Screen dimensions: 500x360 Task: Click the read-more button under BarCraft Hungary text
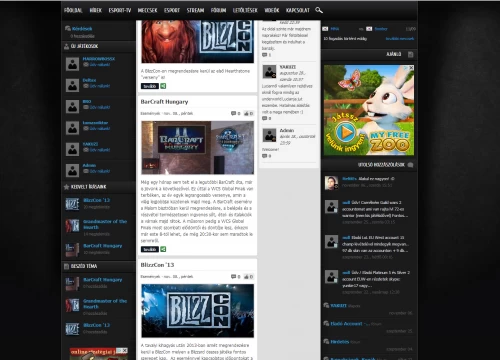(150, 249)
